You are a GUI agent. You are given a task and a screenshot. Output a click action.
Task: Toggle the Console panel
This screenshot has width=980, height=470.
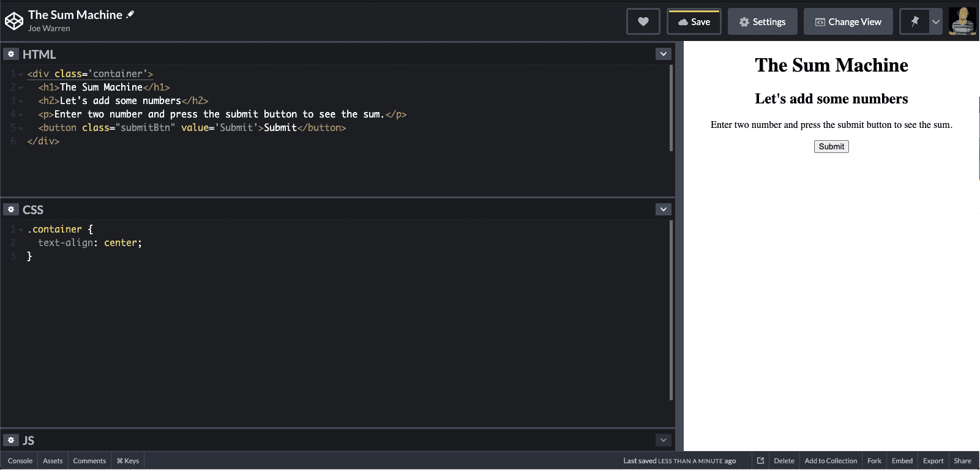[x=20, y=461]
